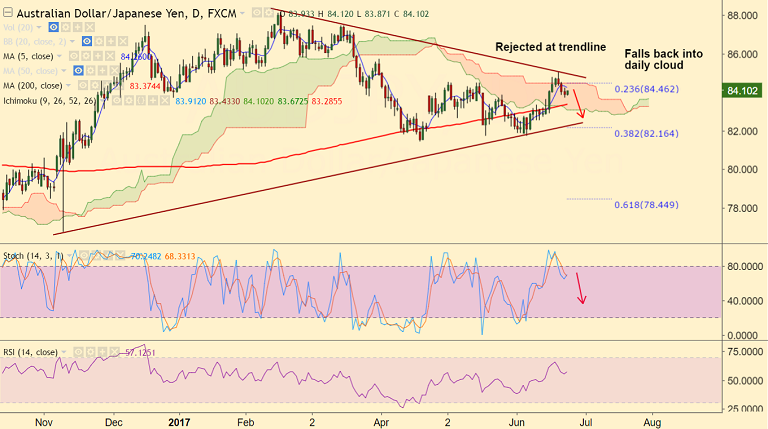Image resolution: width=768 pixels, height=429 pixels.
Task: Select the 'Falls back into daily cloud' annotation
Action: tap(663, 59)
